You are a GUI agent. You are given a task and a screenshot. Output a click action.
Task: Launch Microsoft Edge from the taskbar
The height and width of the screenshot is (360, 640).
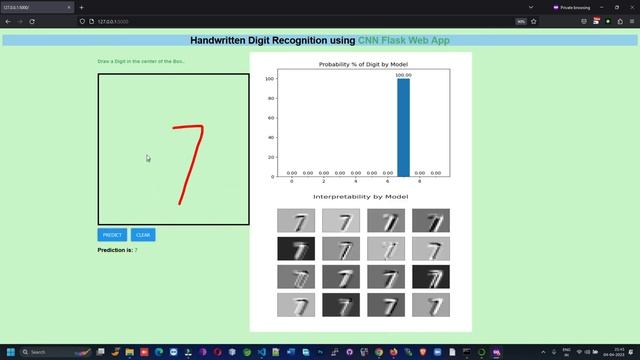(x=159, y=352)
